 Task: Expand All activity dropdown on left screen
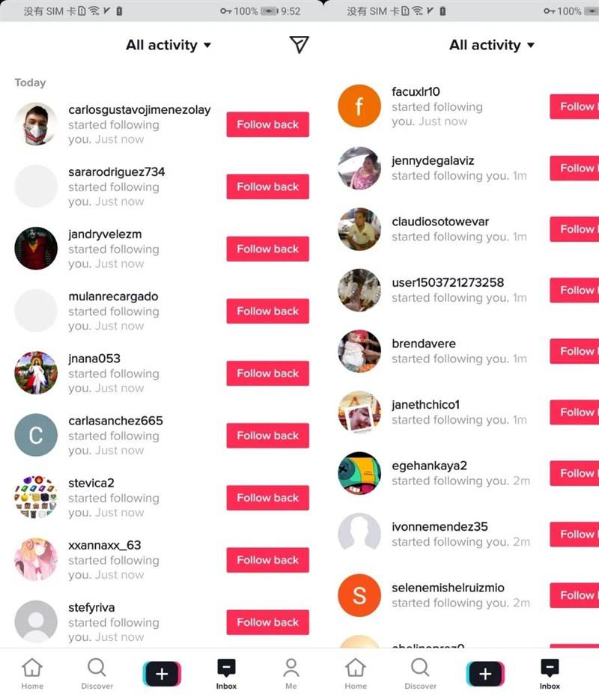click(168, 45)
